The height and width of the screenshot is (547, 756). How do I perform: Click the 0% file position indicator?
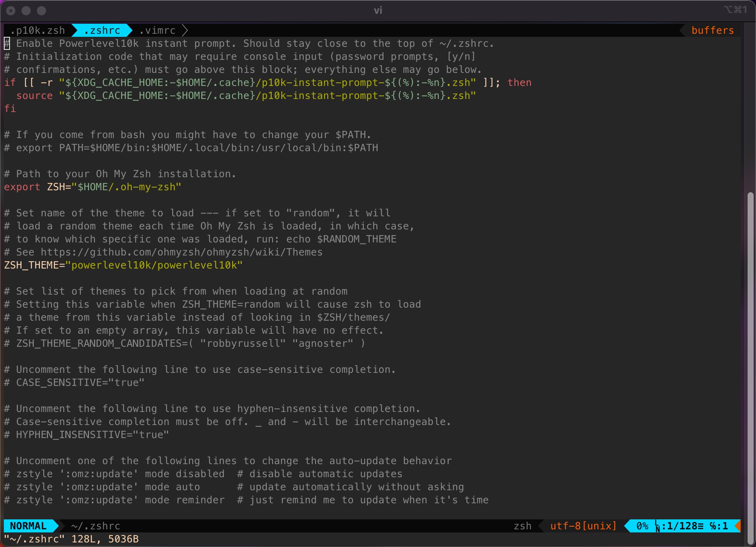coord(642,526)
